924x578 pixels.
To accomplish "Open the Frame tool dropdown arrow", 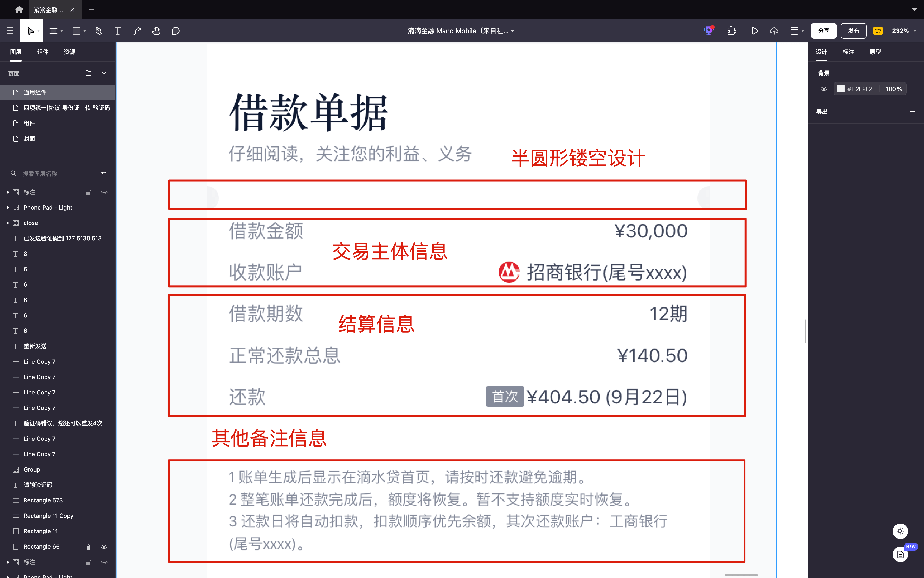I will (61, 31).
